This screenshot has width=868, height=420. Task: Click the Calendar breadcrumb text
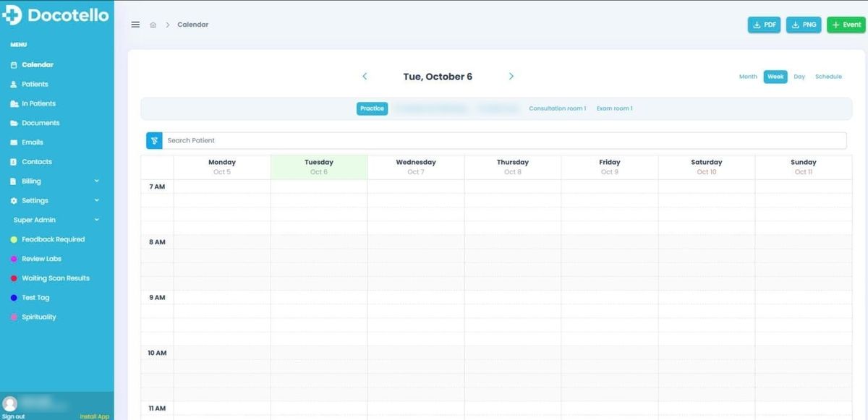click(x=193, y=25)
